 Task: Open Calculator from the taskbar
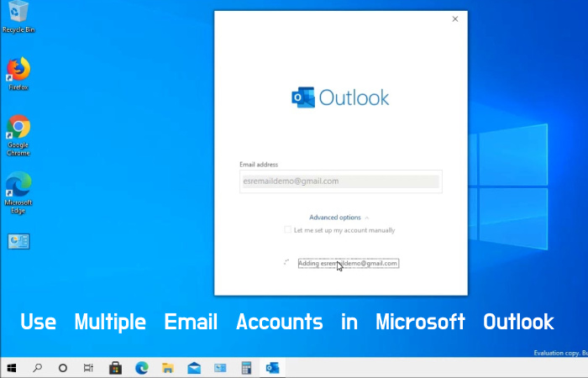[x=246, y=368]
